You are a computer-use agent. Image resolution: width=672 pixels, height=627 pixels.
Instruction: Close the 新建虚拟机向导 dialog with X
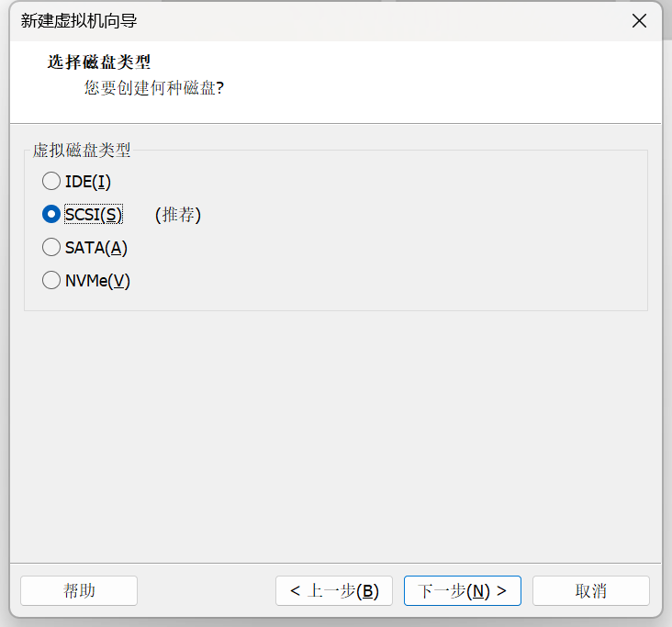tap(639, 20)
